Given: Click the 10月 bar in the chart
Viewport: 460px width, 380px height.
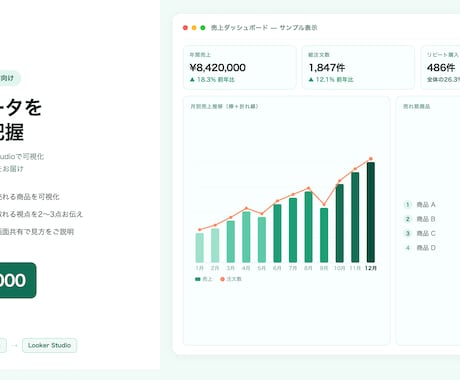Looking at the screenshot, I should pyautogui.click(x=340, y=223).
